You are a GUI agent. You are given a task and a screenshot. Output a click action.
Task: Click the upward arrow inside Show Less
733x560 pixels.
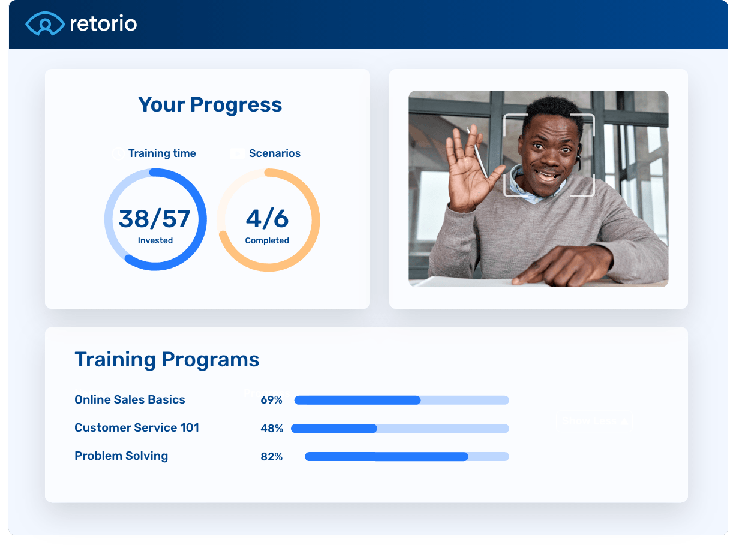click(x=624, y=421)
